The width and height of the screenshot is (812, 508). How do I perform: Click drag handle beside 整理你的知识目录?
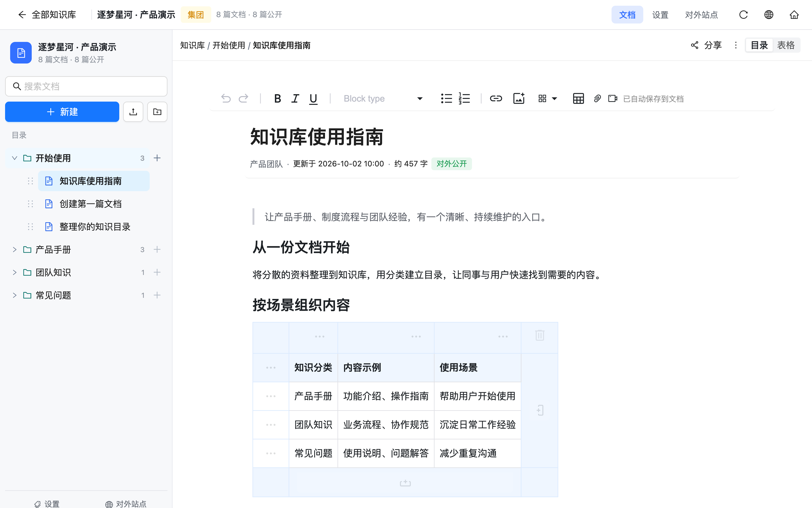[30, 226]
